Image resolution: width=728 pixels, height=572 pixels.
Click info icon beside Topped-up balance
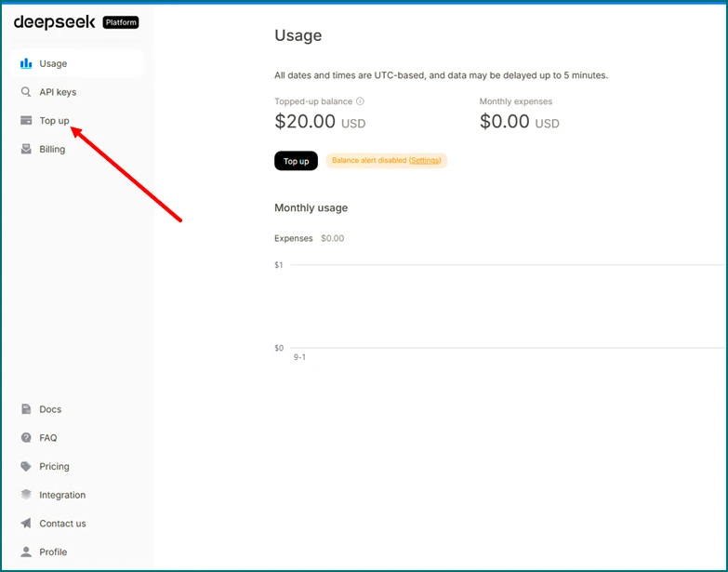pos(361,101)
